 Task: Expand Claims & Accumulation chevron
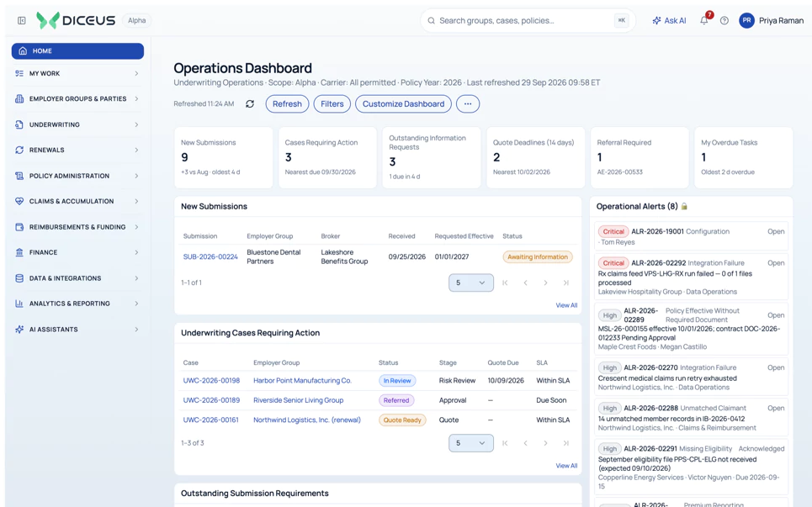click(136, 201)
